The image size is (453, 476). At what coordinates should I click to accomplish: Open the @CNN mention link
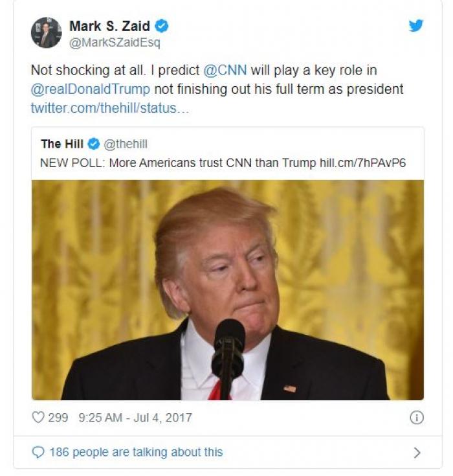point(225,70)
